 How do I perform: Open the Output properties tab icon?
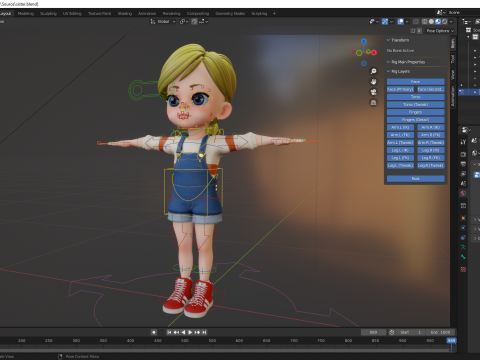463,164
